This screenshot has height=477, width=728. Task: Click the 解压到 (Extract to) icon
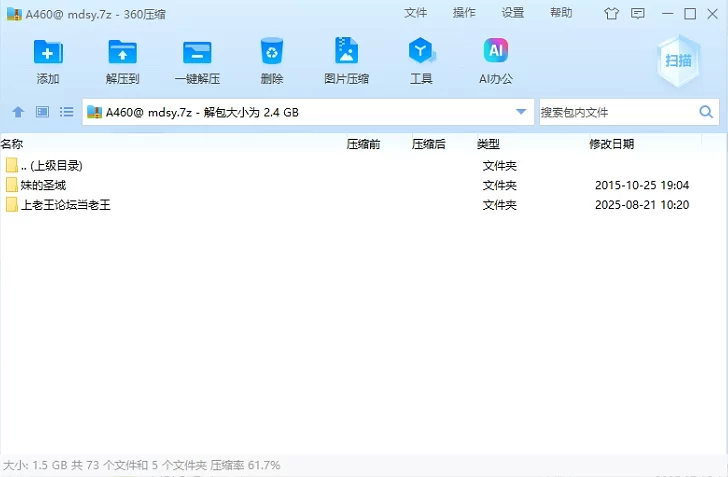(123, 52)
